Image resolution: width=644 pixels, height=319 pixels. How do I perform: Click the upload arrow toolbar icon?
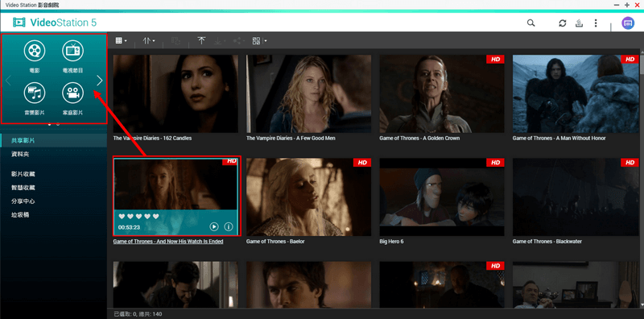pyautogui.click(x=201, y=41)
